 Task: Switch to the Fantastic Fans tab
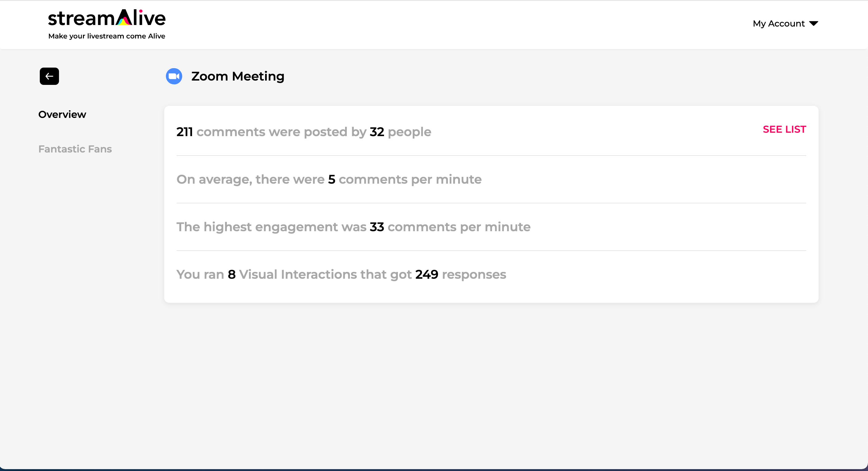(x=75, y=149)
